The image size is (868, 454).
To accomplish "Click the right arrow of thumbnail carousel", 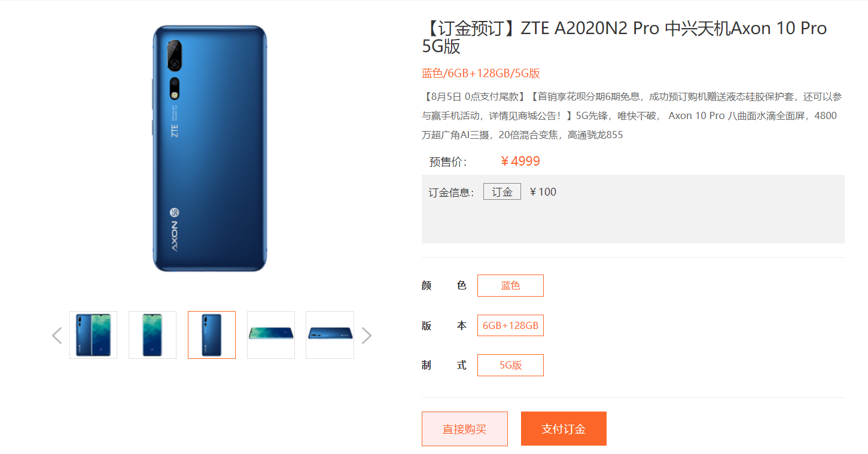I will pos(367,336).
